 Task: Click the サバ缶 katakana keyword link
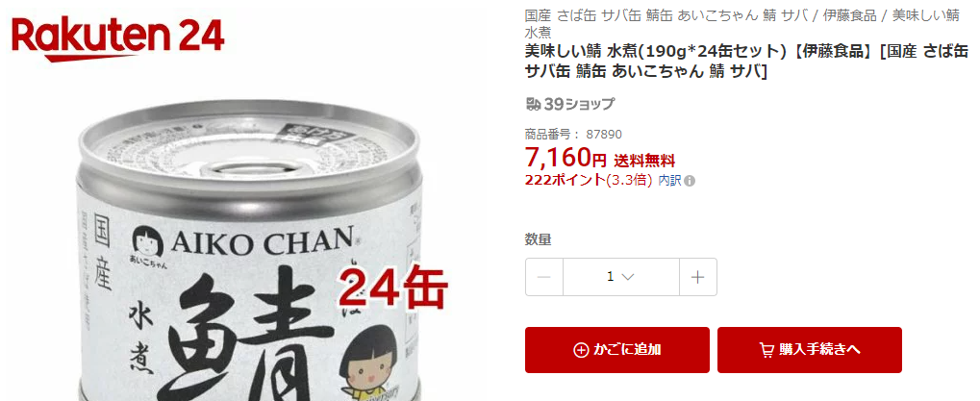click(x=621, y=16)
